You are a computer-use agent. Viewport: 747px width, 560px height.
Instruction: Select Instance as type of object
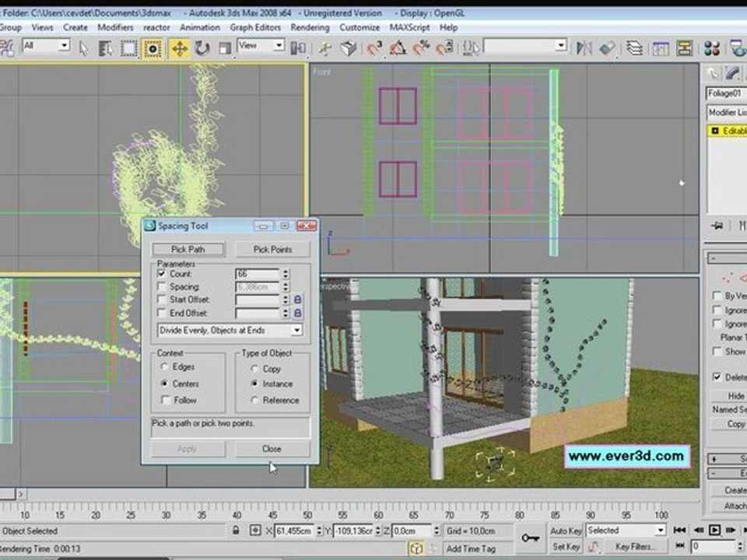click(255, 383)
